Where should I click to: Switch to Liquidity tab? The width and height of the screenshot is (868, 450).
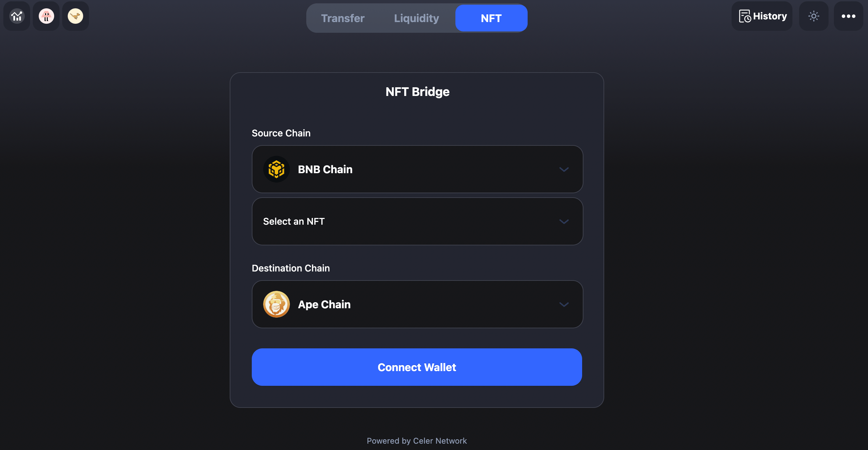417,18
